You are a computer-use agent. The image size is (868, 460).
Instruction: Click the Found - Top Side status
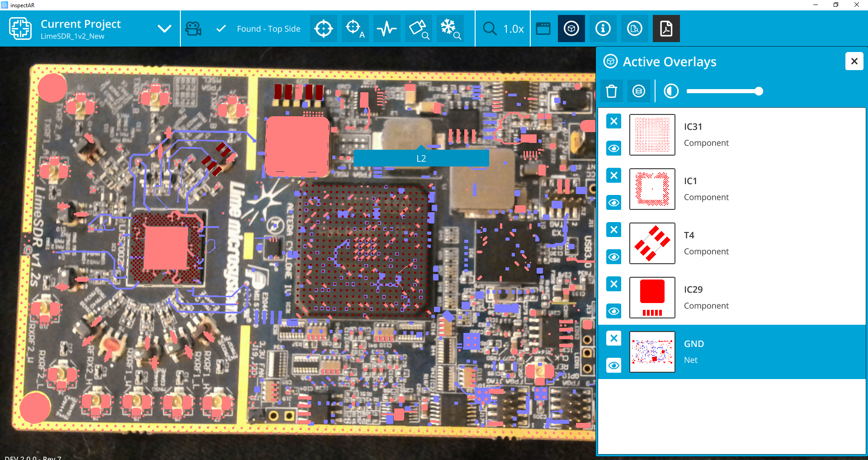pyautogui.click(x=269, y=28)
